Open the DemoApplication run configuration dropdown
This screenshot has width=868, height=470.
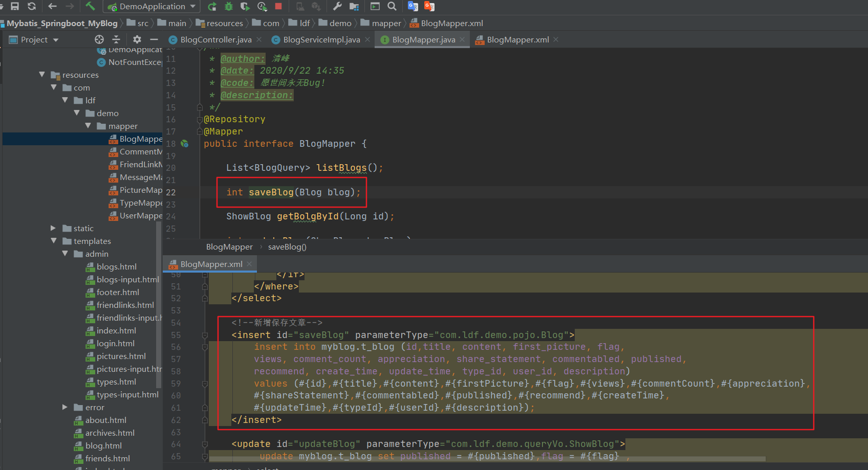click(151, 6)
